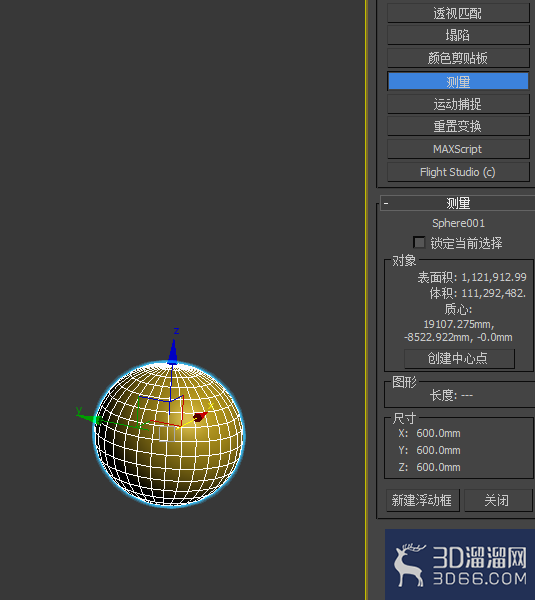This screenshot has height=600, width=535.
Task: Open the 运动捕捉 utility
Action: tap(458, 104)
